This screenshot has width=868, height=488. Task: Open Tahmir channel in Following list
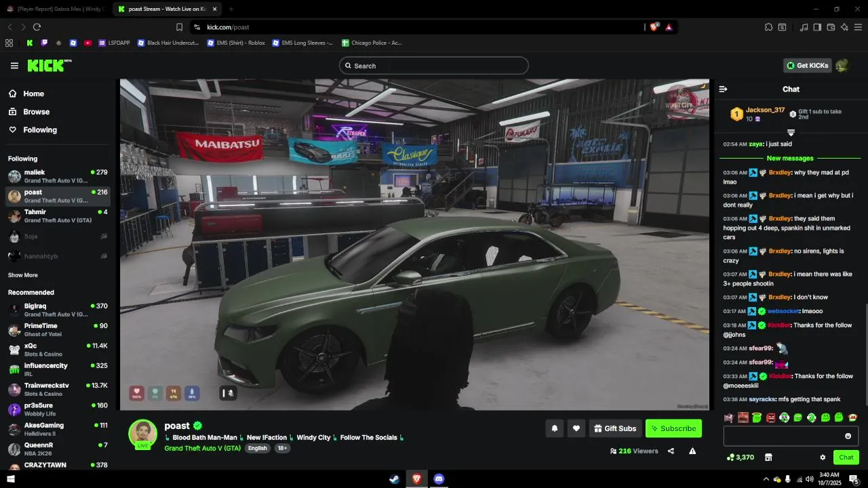pyautogui.click(x=58, y=216)
